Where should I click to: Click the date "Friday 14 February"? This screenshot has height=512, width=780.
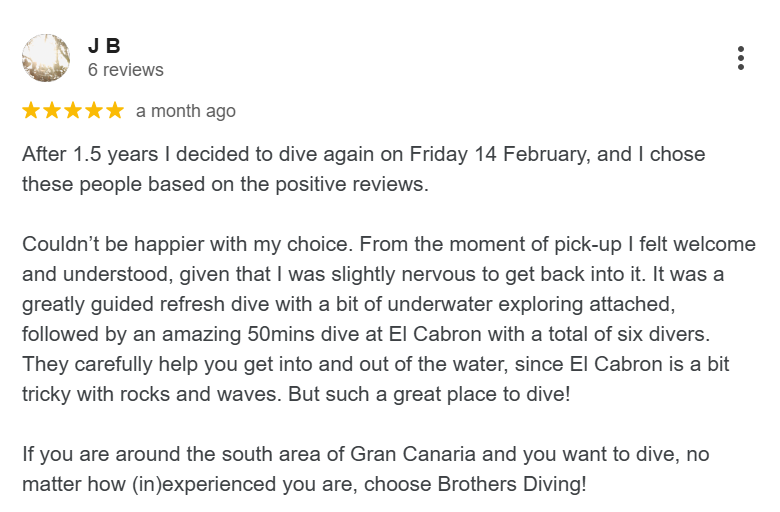click(500, 155)
